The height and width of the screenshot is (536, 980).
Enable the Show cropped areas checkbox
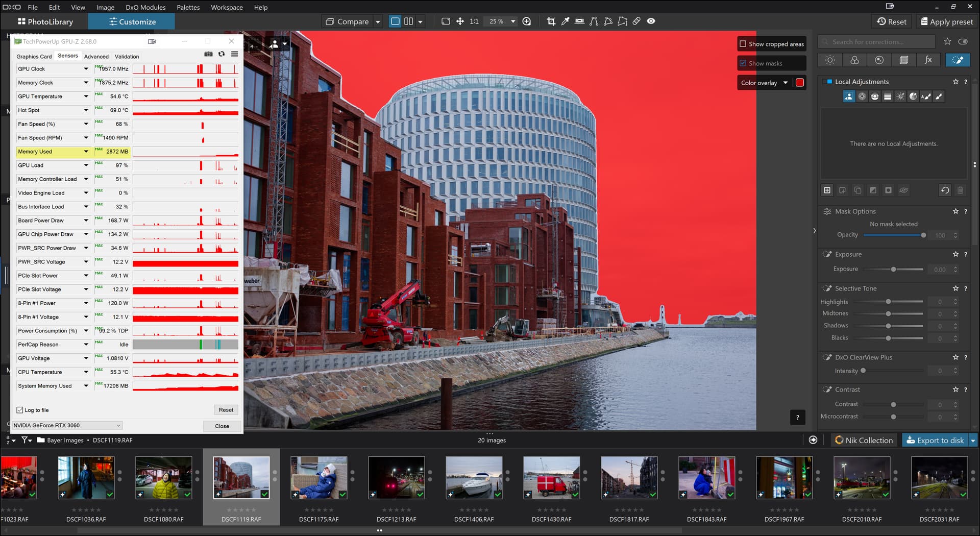pos(743,44)
